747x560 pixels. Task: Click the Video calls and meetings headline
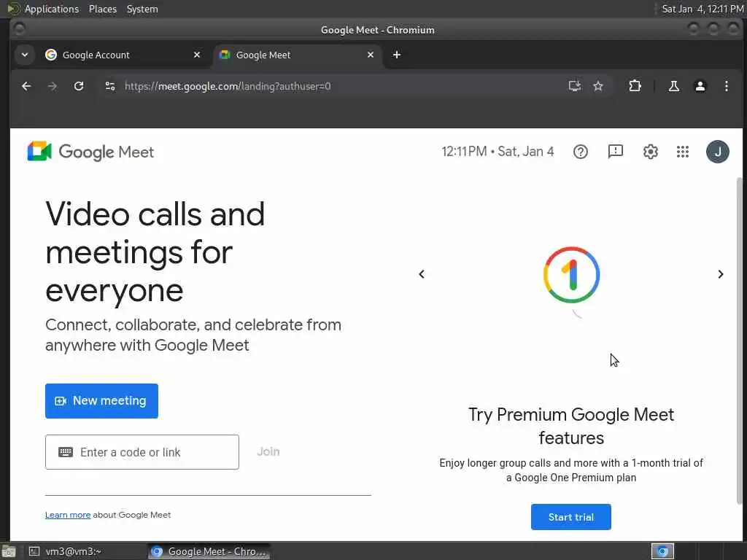[155, 252]
